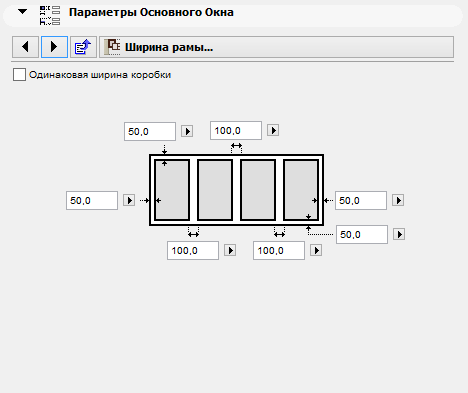Click the Параметры Основного Окна title
The image size is (468, 393).
(x=151, y=12)
